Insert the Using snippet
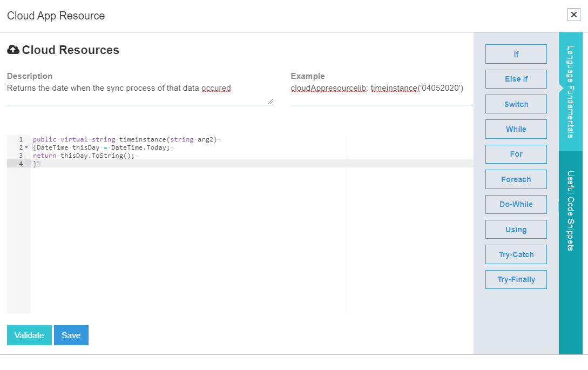This screenshot has height=370, width=588. point(516,230)
